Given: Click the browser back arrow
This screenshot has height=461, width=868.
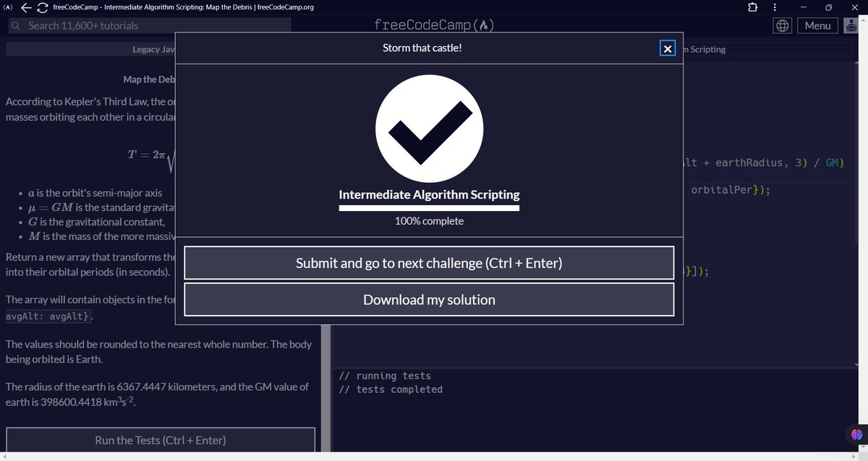Looking at the screenshot, I should point(25,7).
